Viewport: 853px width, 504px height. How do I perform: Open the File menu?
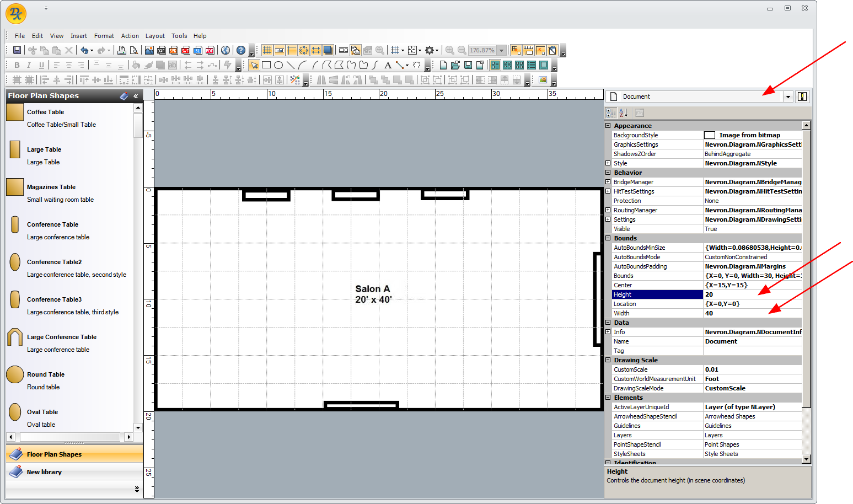click(20, 36)
